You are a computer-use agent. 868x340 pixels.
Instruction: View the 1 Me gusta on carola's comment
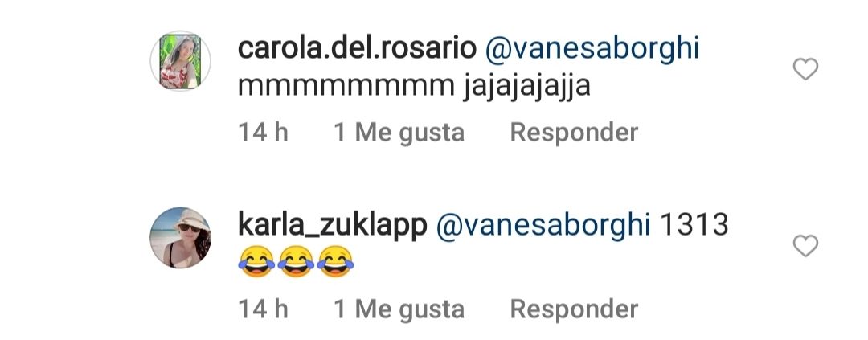399,133
